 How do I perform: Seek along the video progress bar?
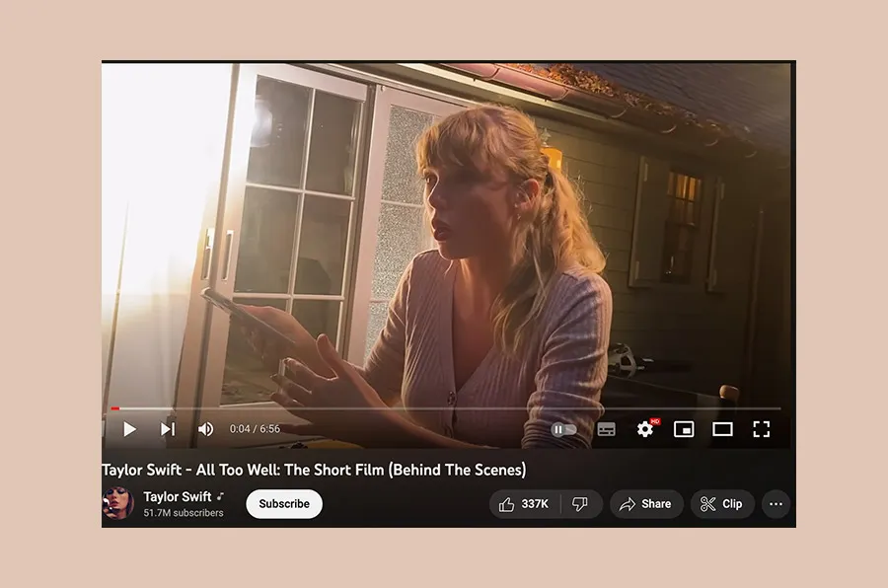click(x=446, y=407)
